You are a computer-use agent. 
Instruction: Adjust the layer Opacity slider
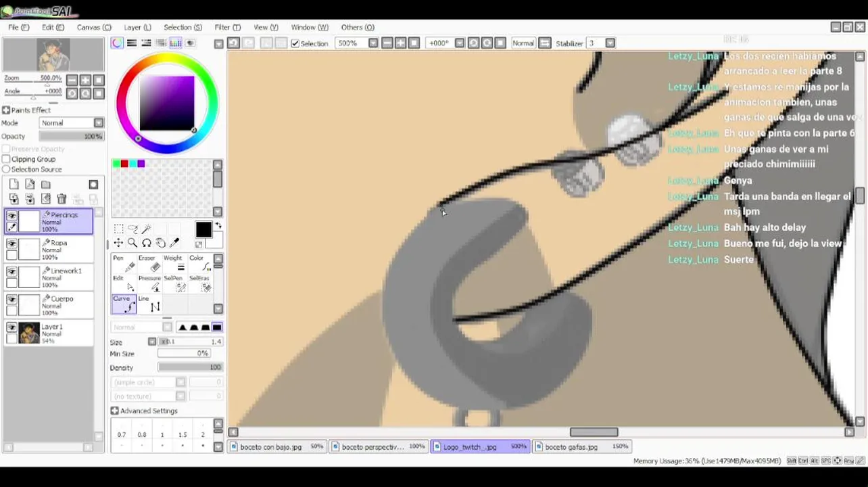click(x=71, y=137)
